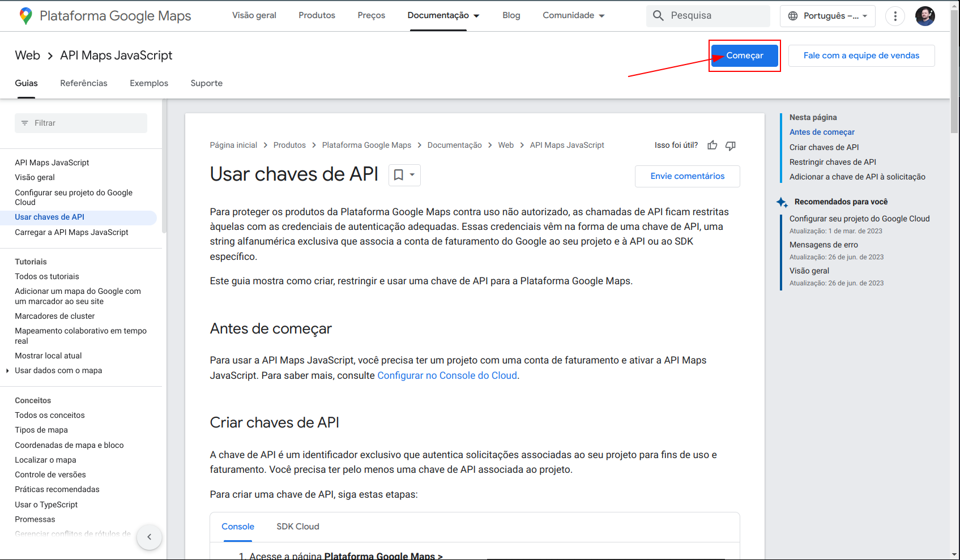Jump to Criar chaves de API section
Image resolution: width=960 pixels, height=560 pixels.
(x=824, y=147)
